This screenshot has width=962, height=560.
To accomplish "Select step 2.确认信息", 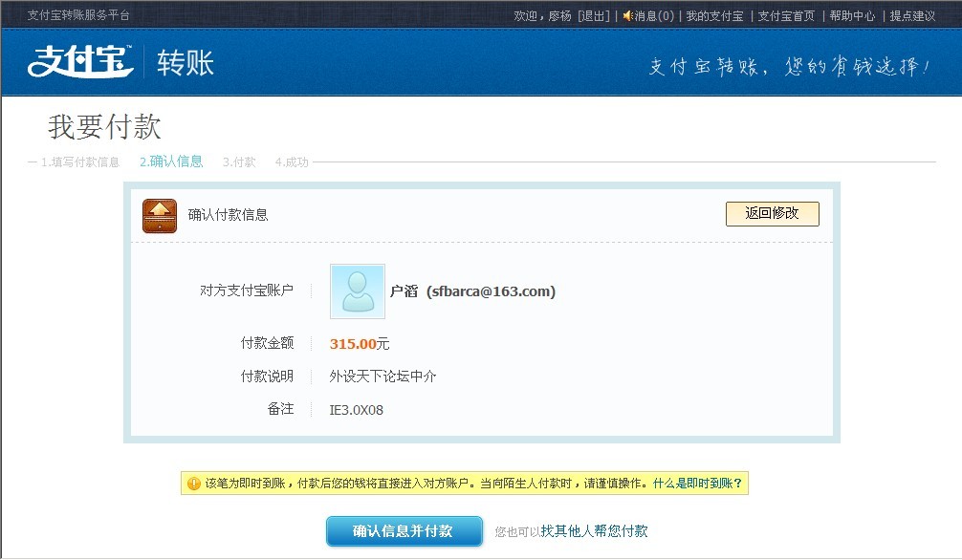I will click(171, 162).
